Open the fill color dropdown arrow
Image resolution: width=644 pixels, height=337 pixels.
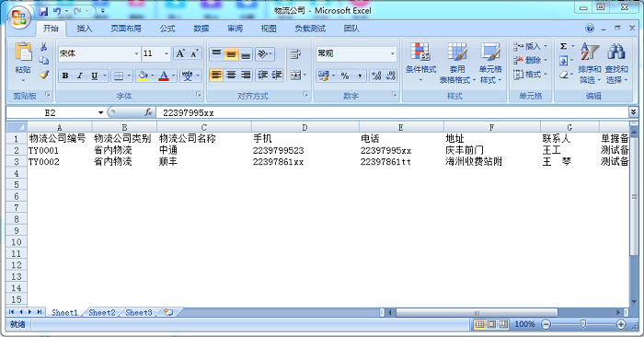(153, 76)
